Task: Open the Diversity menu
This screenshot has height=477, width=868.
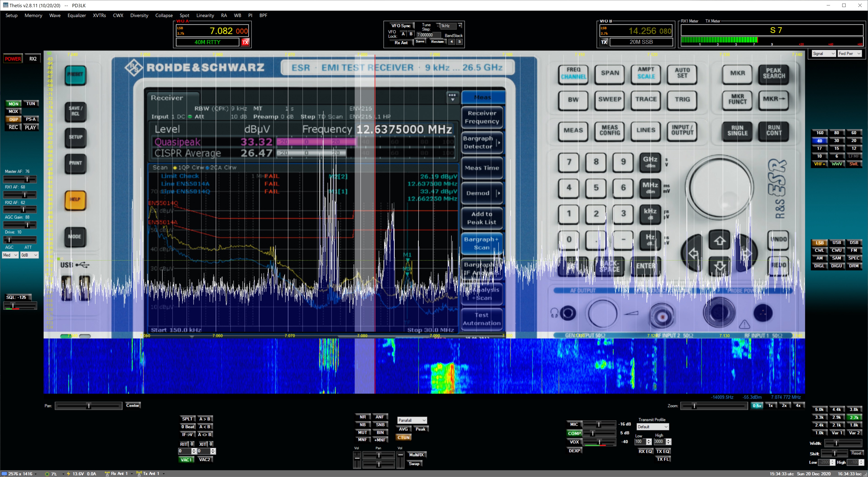Action: coord(139,16)
